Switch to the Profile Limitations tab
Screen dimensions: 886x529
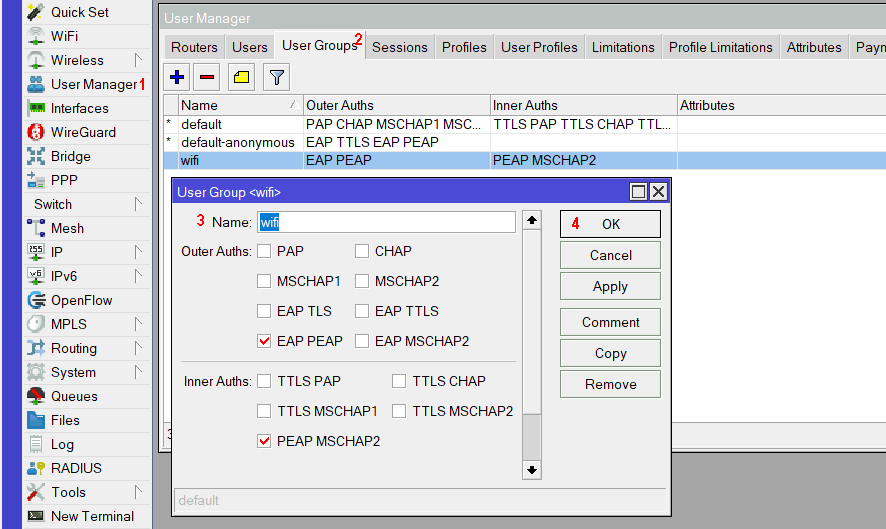(x=720, y=47)
